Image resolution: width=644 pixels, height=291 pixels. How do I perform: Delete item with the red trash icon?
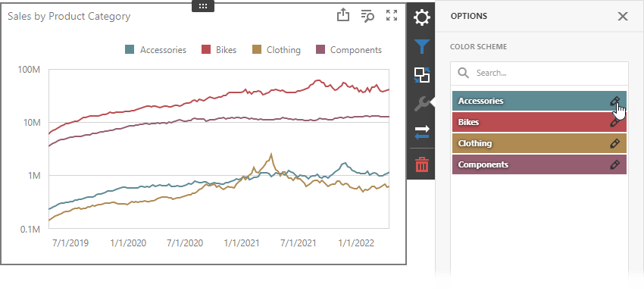[x=421, y=164]
